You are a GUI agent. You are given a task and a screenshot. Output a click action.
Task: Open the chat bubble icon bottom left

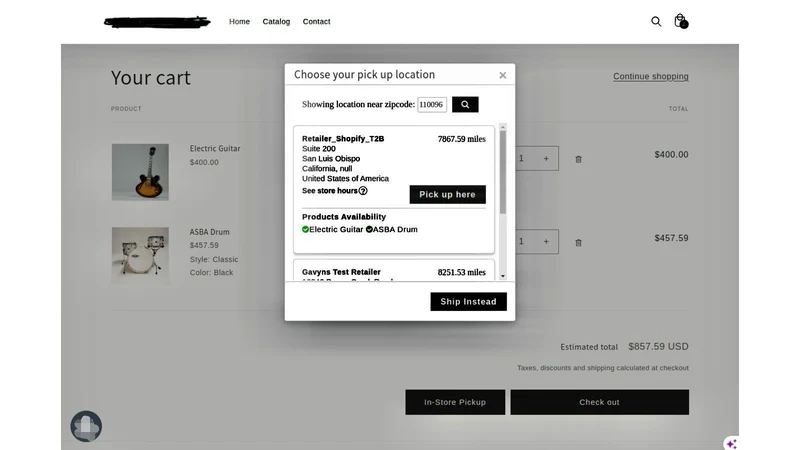[x=86, y=426]
